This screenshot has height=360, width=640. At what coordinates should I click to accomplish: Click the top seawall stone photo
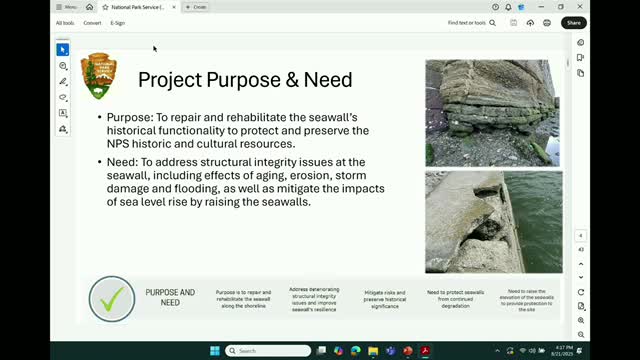[493, 113]
